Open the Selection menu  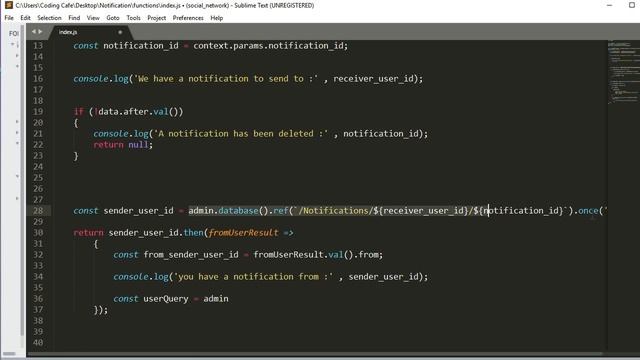(49, 18)
